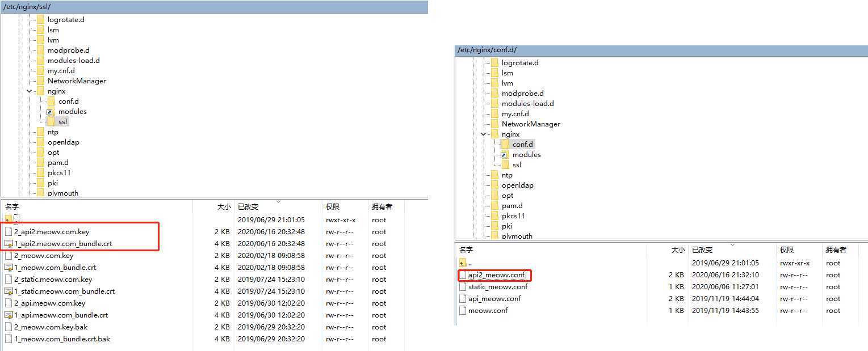Click the parent-folder icon in the ssl file list

(x=8, y=219)
